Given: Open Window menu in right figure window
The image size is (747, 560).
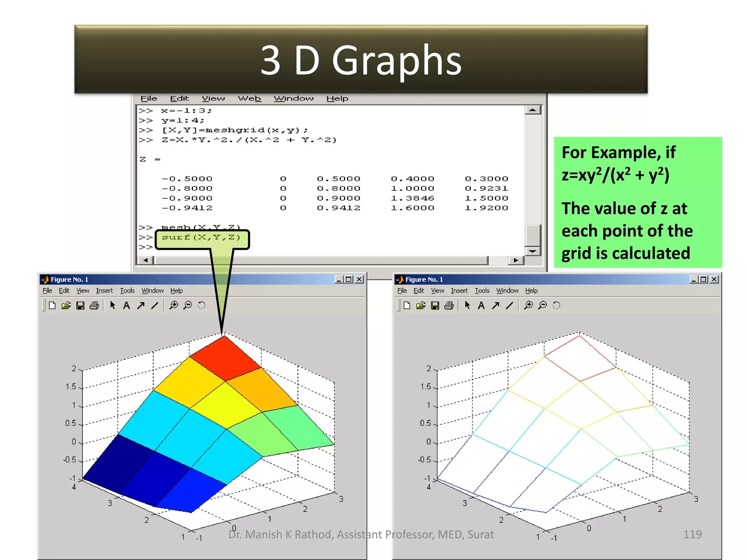Looking at the screenshot, I should 507,291.
